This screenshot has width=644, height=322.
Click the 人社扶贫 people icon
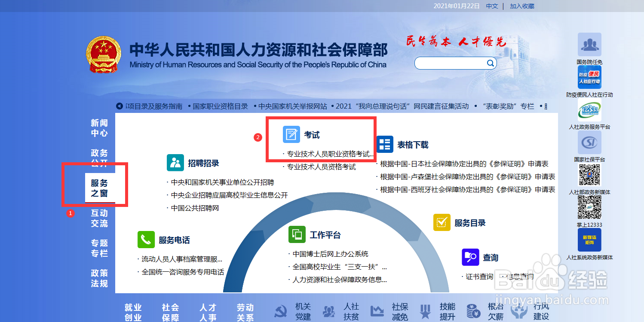pyautogui.click(x=329, y=312)
